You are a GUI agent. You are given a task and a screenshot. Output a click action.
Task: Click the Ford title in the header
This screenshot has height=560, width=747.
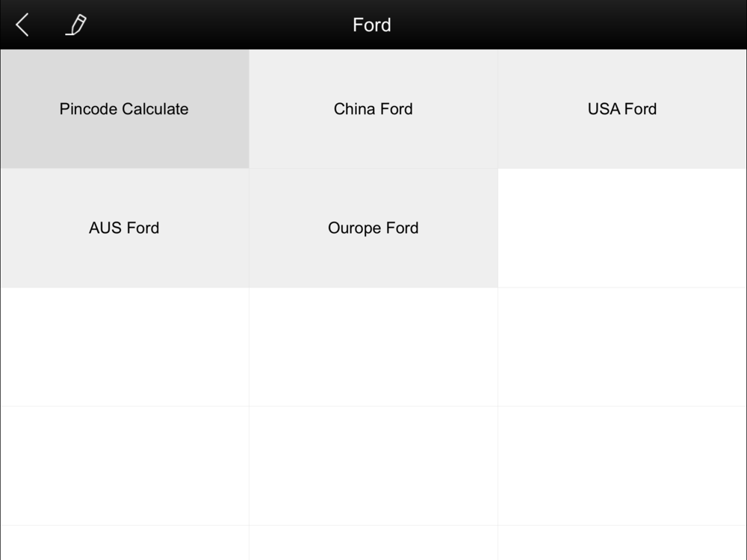click(x=371, y=25)
